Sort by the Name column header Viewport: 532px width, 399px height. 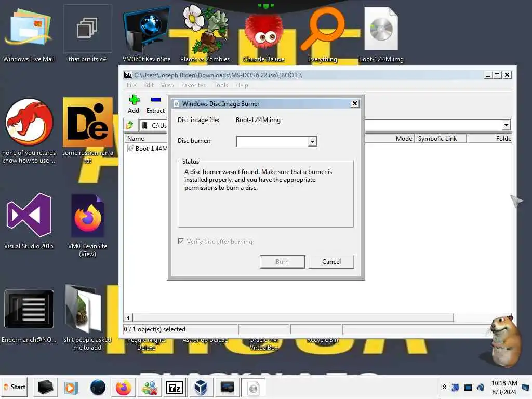(146, 138)
